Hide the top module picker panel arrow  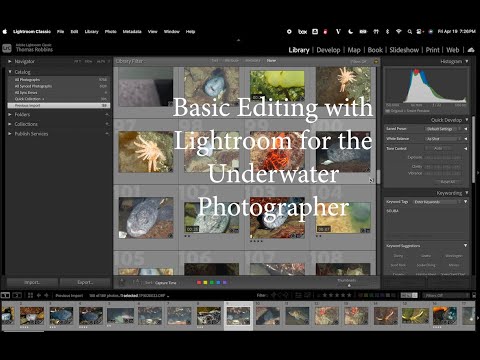238,40
